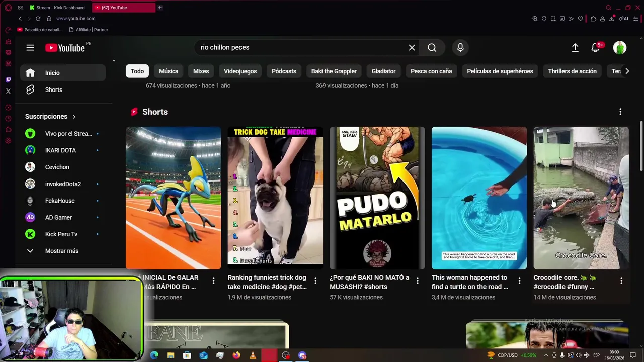The width and height of the screenshot is (644, 362).
Task: Select the Videojuegos filter chip
Action: [x=240, y=71]
